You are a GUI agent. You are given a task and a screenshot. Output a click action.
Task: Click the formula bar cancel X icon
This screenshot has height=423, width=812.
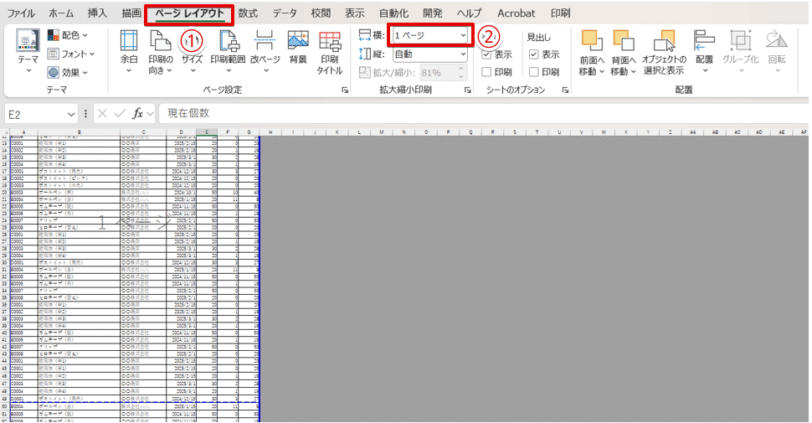(103, 113)
